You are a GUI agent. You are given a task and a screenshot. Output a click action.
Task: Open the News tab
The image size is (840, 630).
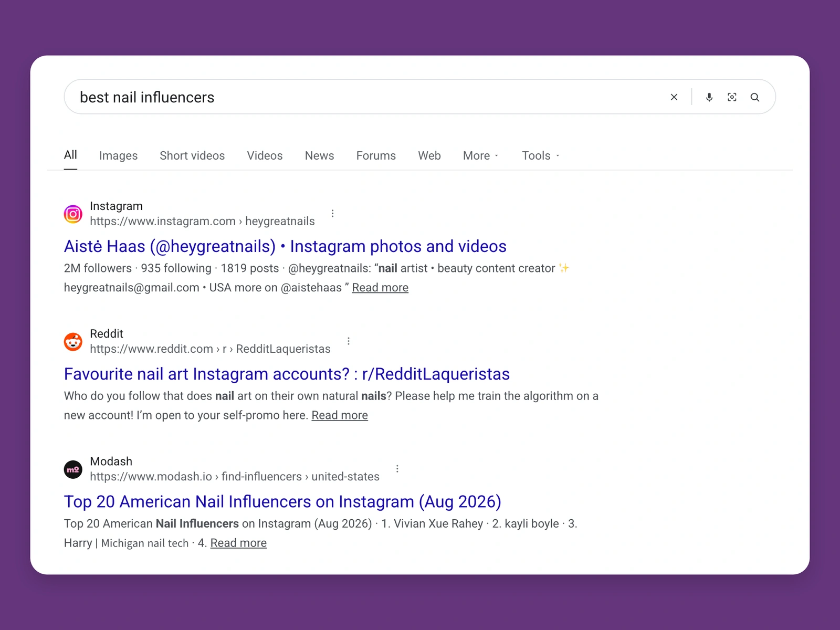pos(319,155)
